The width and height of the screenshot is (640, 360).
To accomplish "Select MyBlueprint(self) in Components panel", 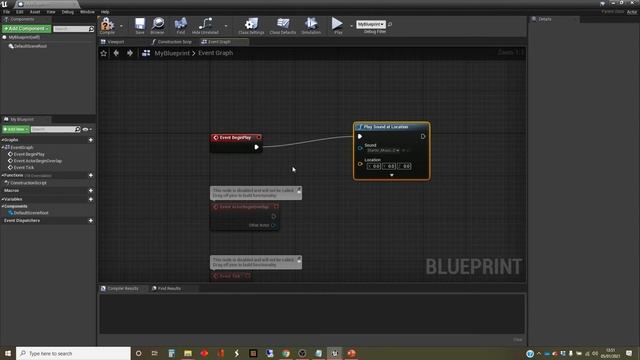I will [x=24, y=38].
